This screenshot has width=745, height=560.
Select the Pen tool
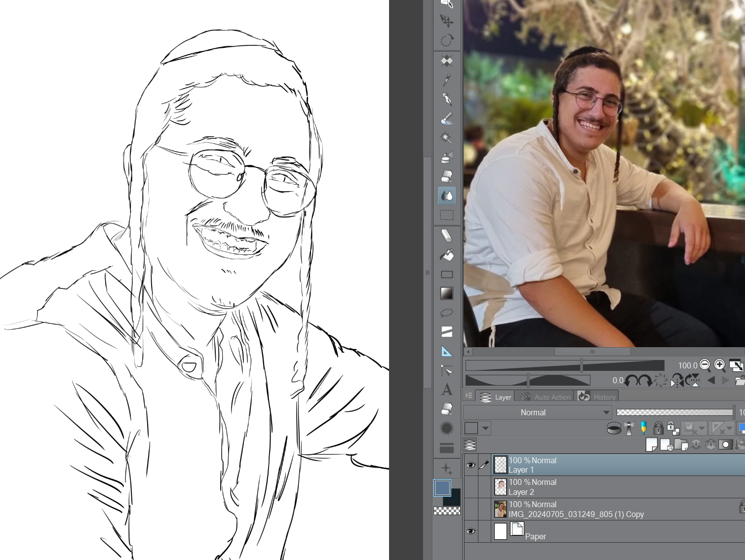point(447,99)
